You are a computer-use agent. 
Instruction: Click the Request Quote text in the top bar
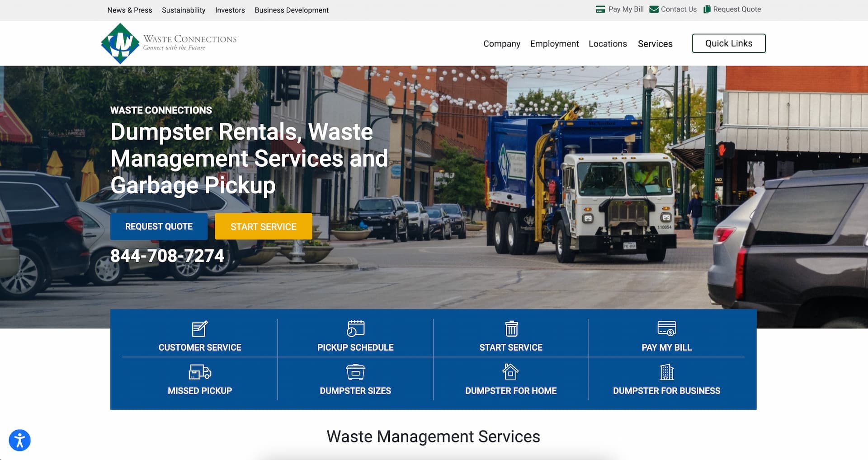(x=737, y=9)
